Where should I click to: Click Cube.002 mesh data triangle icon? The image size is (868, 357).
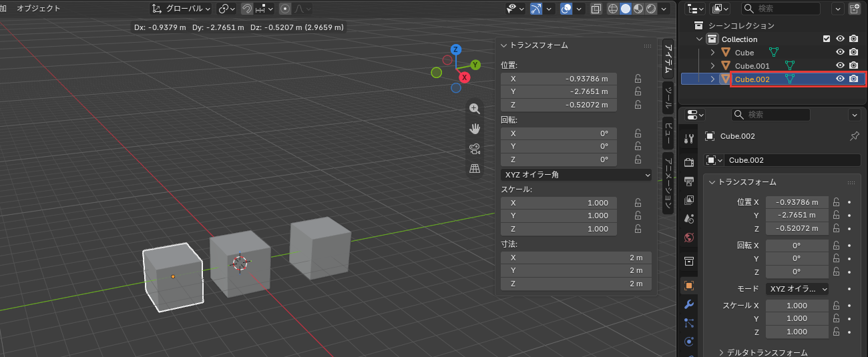[789, 79]
